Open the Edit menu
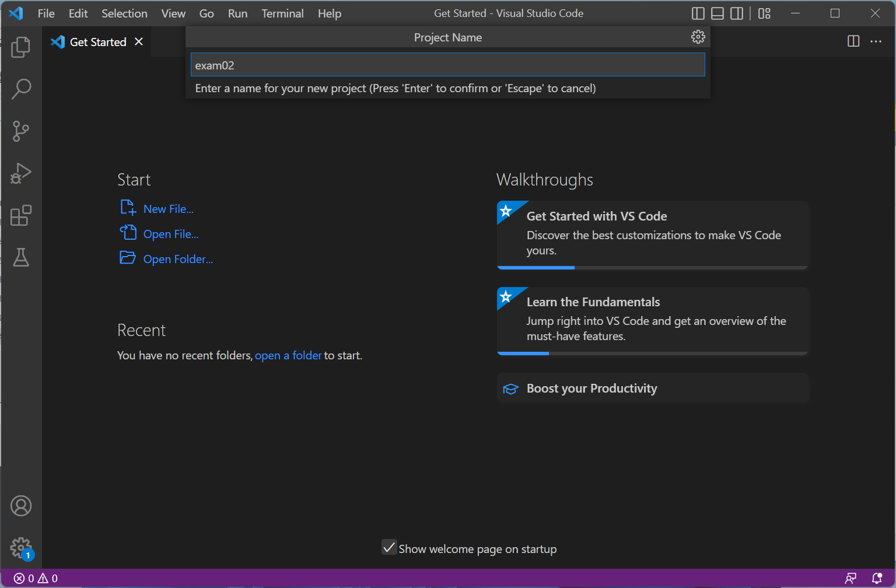 click(78, 13)
